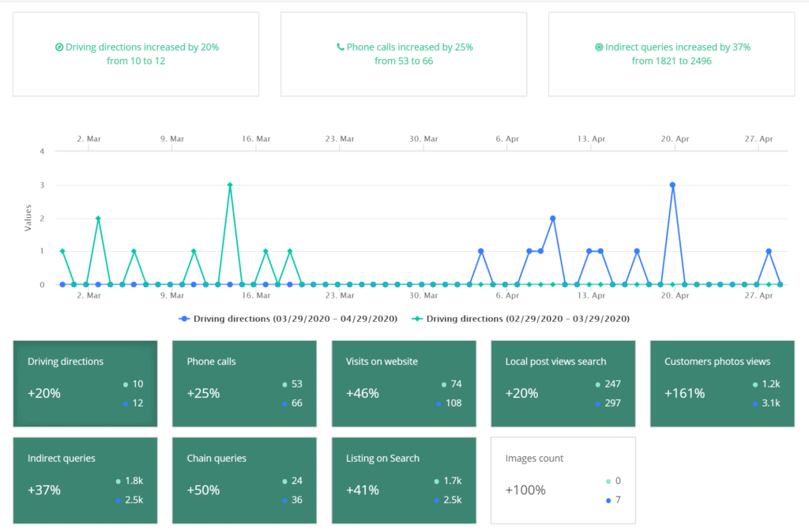Viewport: 809px width, 532px height.
Task: Click the blue data point at value 2 in April
Action: coord(552,218)
